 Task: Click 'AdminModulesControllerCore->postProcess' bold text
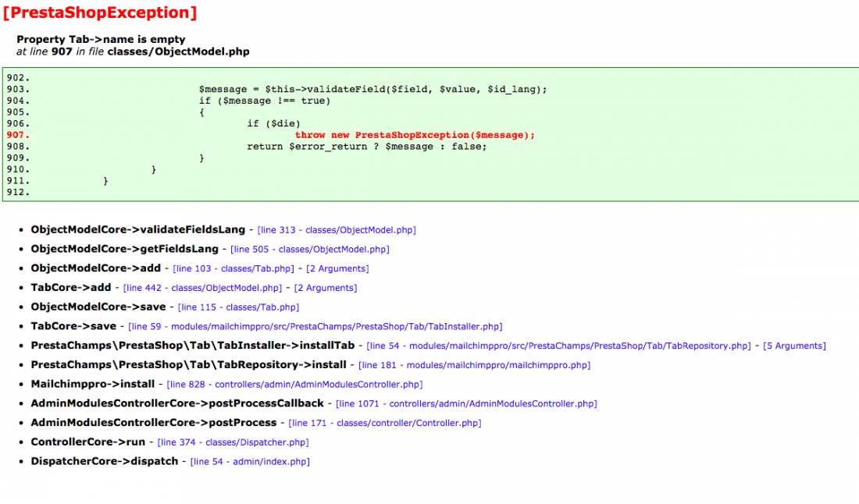pos(153,422)
